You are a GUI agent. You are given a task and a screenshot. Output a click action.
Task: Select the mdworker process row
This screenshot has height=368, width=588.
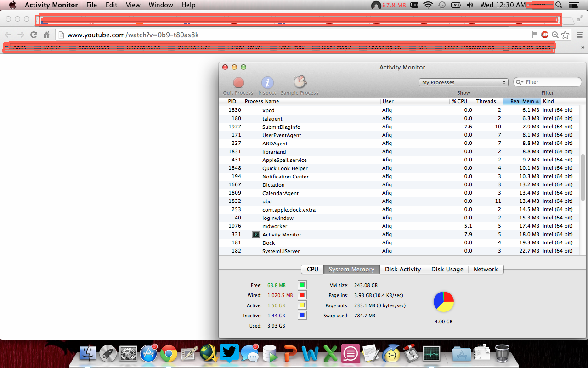(399, 226)
